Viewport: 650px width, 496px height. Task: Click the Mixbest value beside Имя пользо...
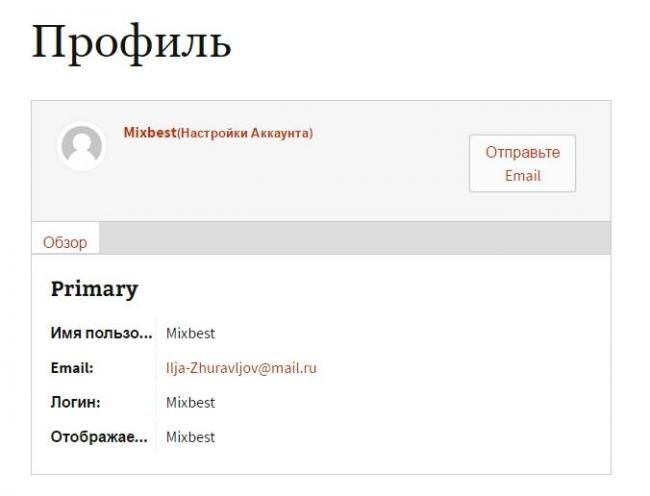pos(190,333)
